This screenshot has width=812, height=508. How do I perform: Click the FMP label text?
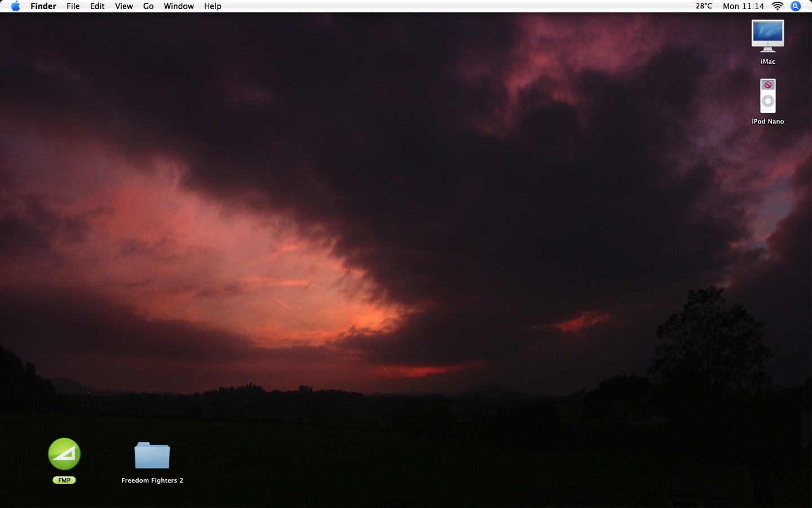(64, 480)
